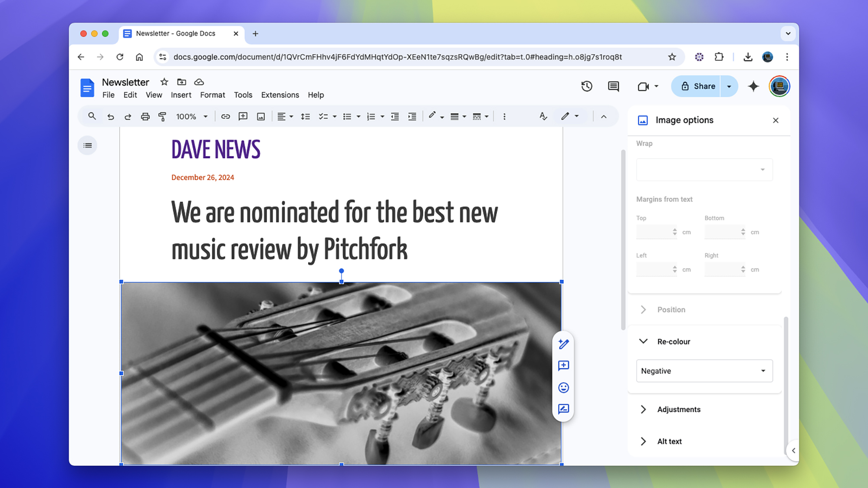Image resolution: width=868 pixels, height=488 pixels.
Task: Click the insert link toolbar icon
Action: tap(225, 116)
